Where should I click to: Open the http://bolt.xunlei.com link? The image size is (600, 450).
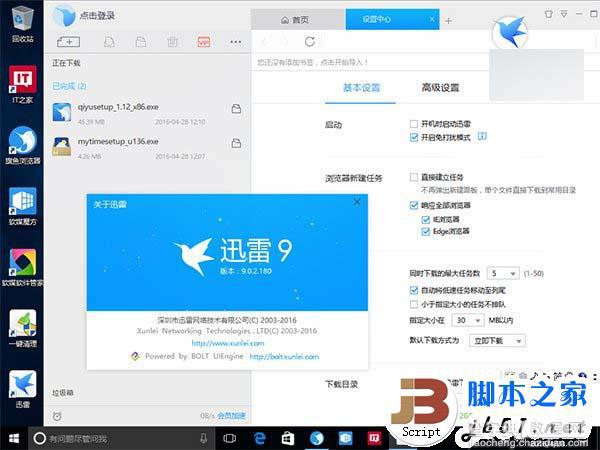284,357
